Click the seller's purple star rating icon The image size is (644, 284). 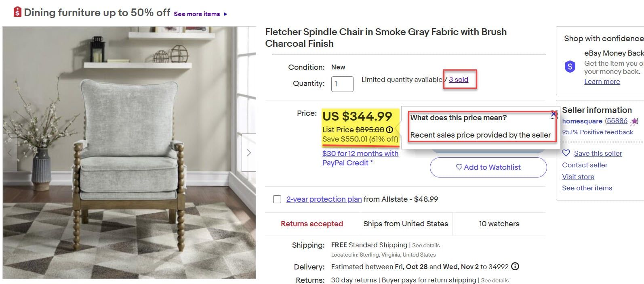coord(634,121)
